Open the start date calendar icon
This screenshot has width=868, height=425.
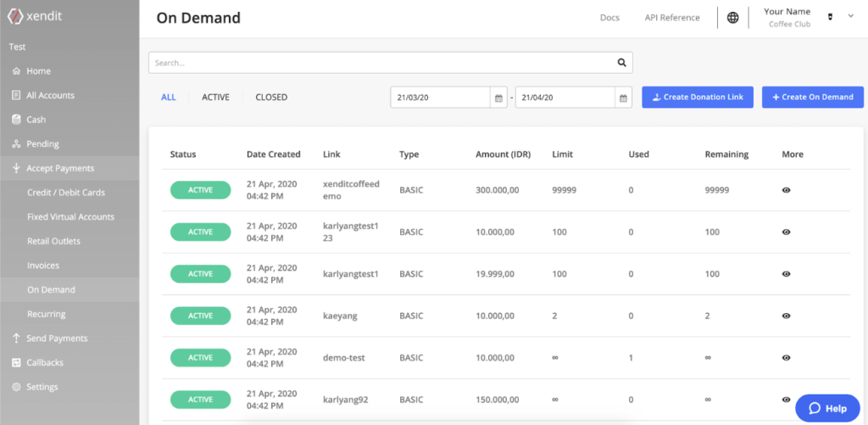(x=498, y=98)
